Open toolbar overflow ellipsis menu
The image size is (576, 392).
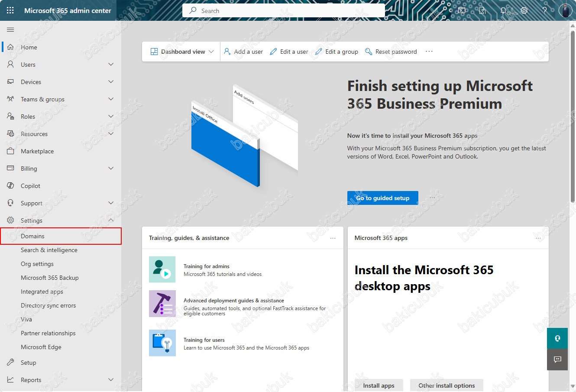[429, 52]
